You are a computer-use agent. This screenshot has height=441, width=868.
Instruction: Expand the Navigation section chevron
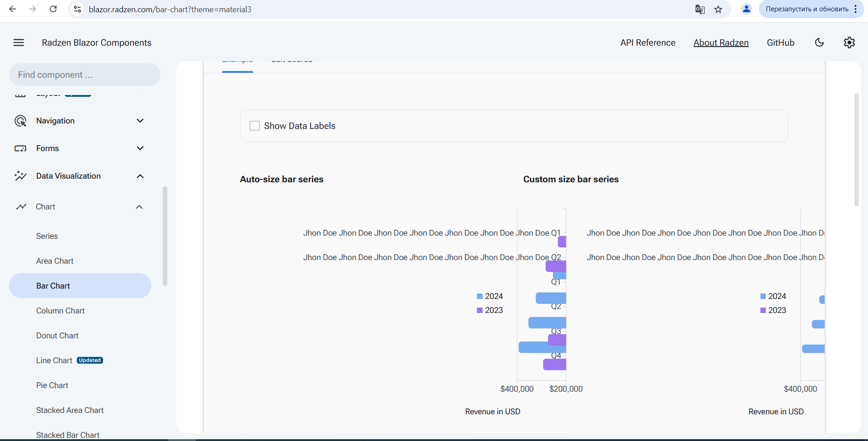(x=140, y=121)
